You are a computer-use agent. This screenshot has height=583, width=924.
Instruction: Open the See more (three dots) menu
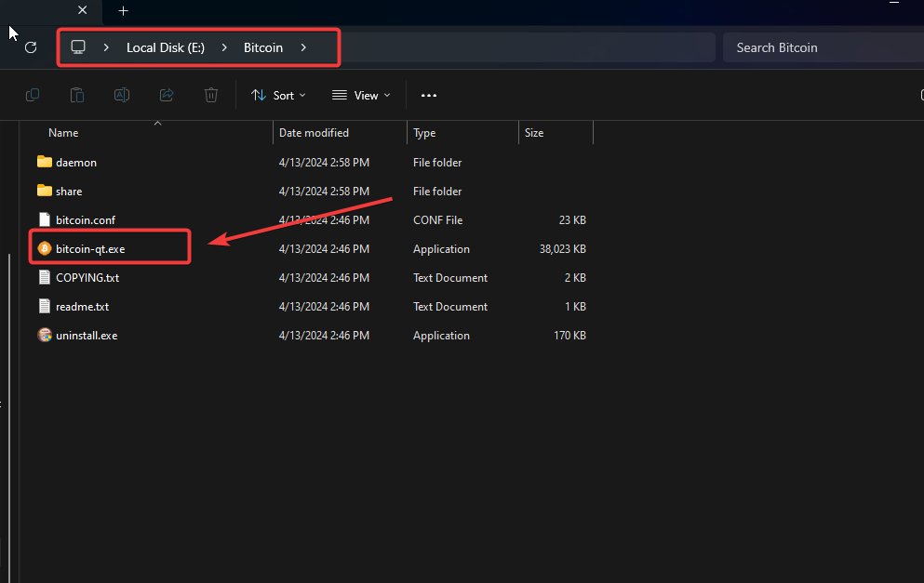tap(429, 96)
